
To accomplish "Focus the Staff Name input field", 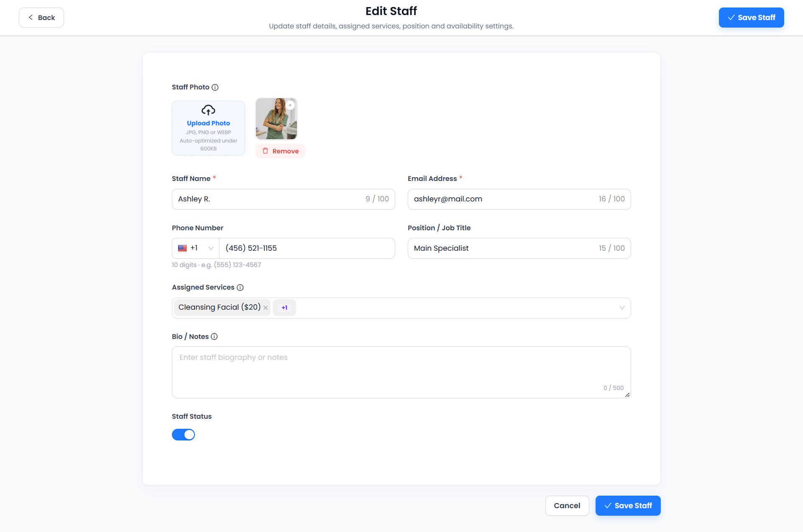I will (x=283, y=199).
